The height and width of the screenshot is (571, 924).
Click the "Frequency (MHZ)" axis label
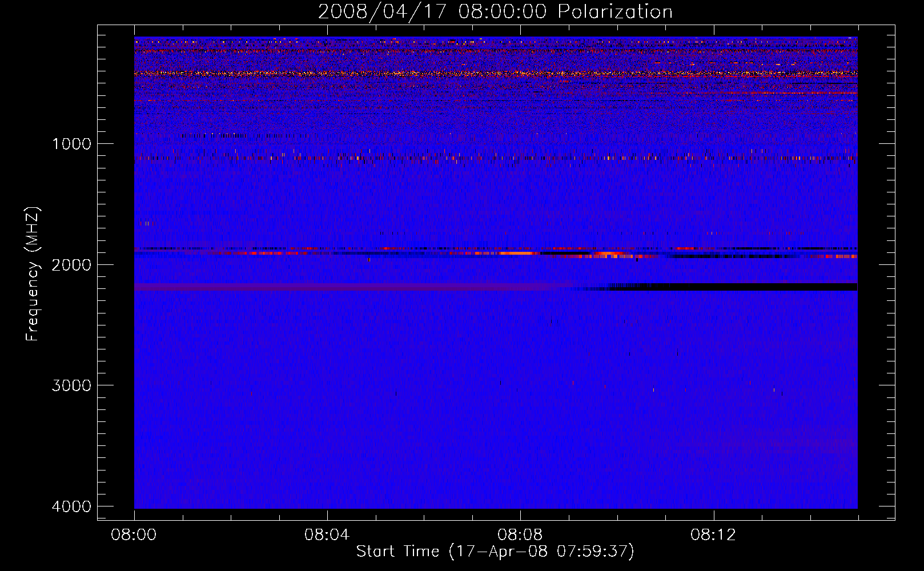coord(33,274)
